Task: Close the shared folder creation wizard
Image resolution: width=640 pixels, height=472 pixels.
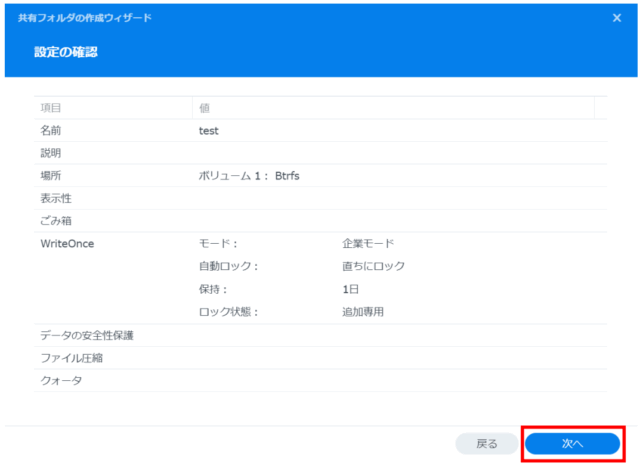Action: [x=617, y=18]
